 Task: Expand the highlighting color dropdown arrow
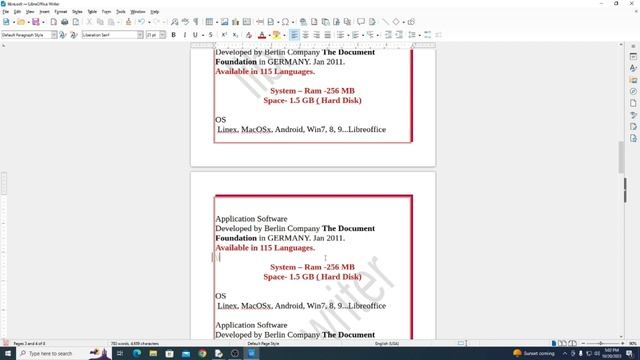[x=284, y=35]
